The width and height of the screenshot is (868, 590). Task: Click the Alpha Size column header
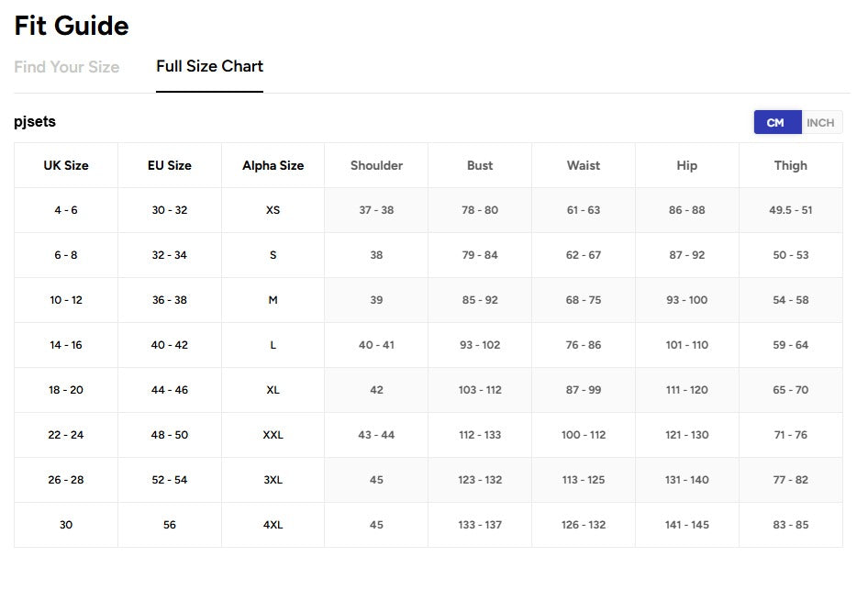point(273,166)
